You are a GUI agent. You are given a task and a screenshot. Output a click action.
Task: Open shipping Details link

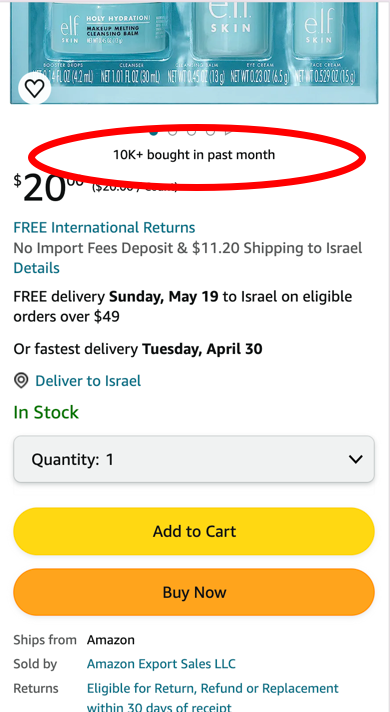point(36,268)
